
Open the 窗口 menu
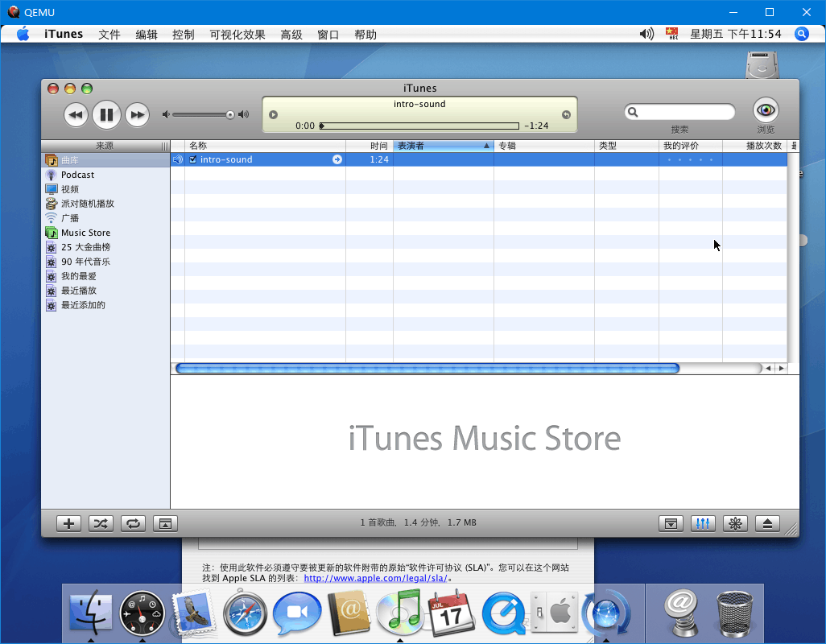[x=328, y=35]
